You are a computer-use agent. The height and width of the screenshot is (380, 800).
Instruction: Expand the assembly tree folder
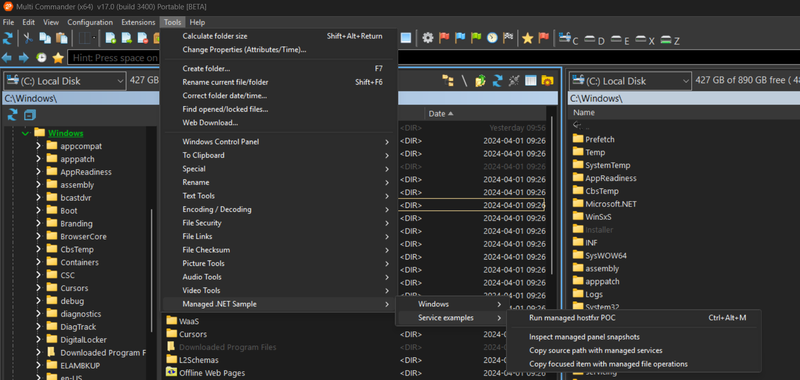tap(38, 185)
